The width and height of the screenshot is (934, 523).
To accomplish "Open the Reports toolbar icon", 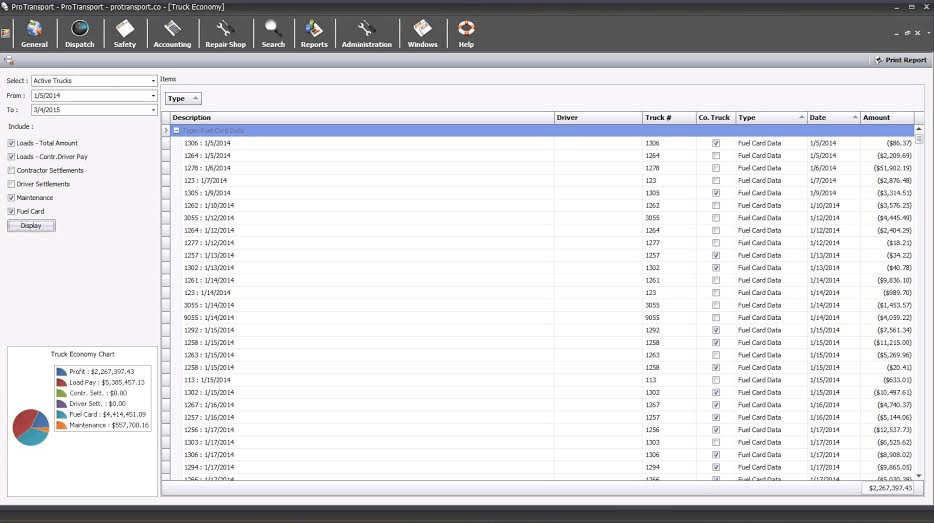I will click(314, 33).
